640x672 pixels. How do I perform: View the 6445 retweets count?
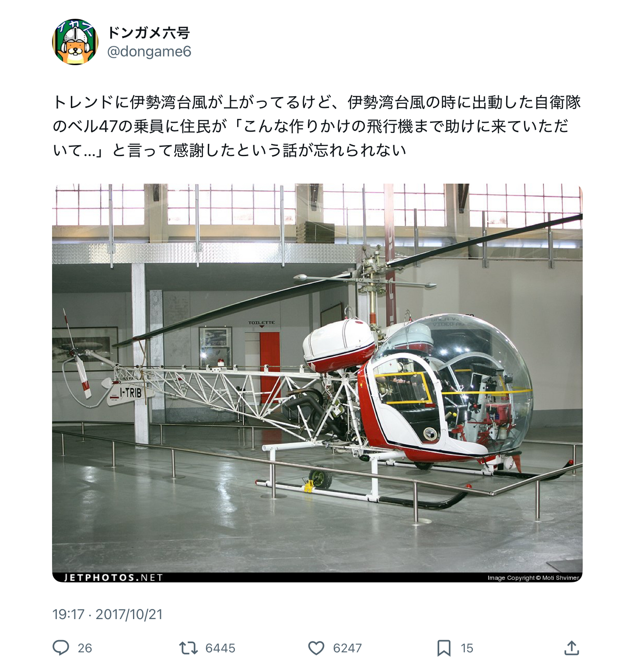pyautogui.click(x=220, y=648)
